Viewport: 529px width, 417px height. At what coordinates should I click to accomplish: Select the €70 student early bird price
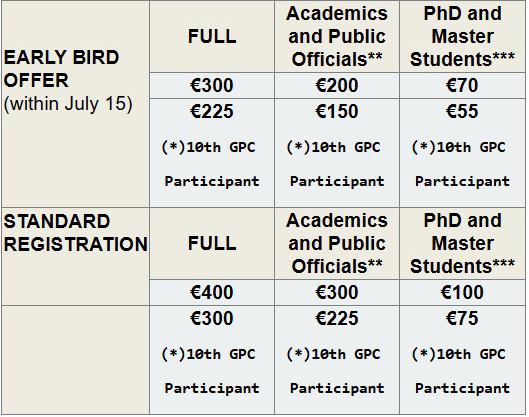(x=462, y=85)
